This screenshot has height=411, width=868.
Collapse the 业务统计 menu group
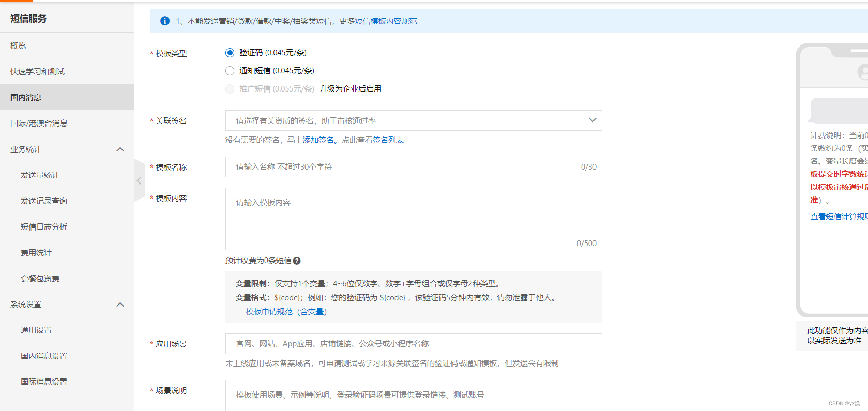pyautogui.click(x=120, y=149)
